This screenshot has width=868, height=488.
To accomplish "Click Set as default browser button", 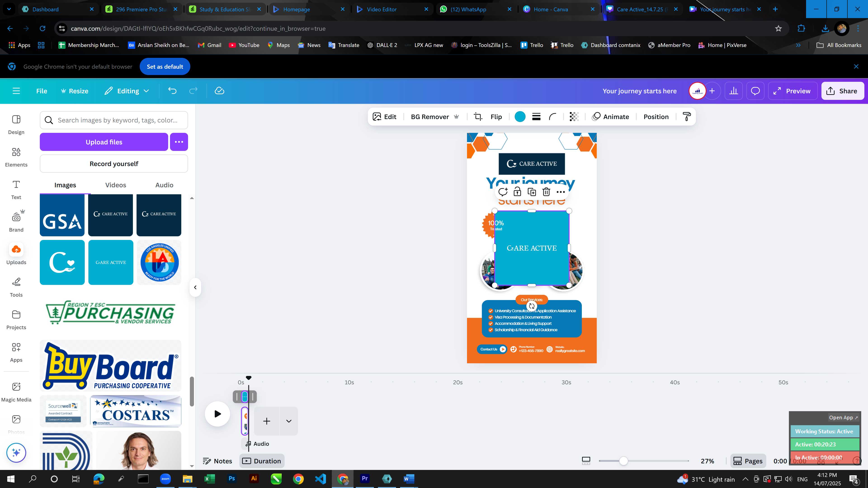I will (x=165, y=67).
